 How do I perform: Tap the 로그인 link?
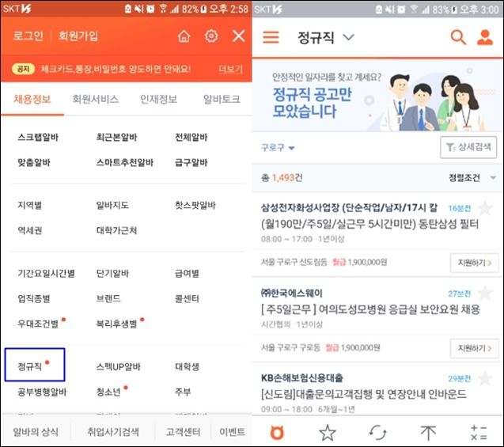click(x=28, y=36)
